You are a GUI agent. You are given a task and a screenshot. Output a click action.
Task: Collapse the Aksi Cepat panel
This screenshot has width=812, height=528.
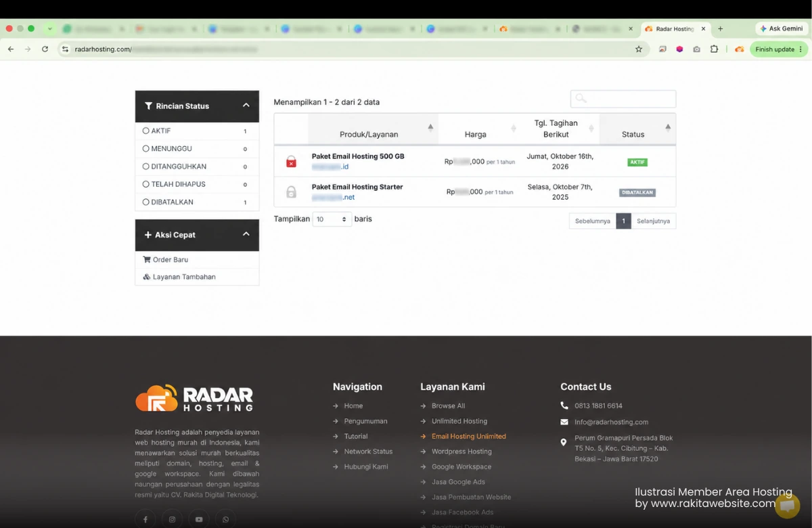pyautogui.click(x=246, y=234)
